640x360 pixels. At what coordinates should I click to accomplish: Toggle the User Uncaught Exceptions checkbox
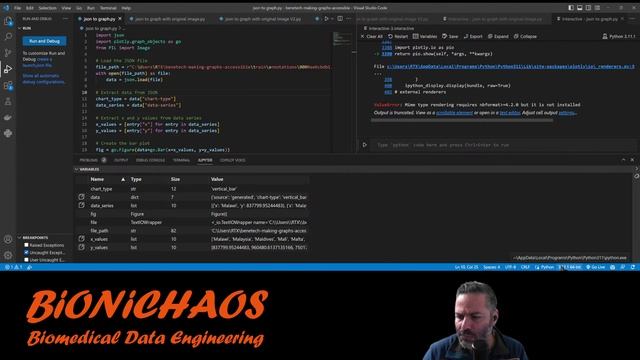[26, 260]
